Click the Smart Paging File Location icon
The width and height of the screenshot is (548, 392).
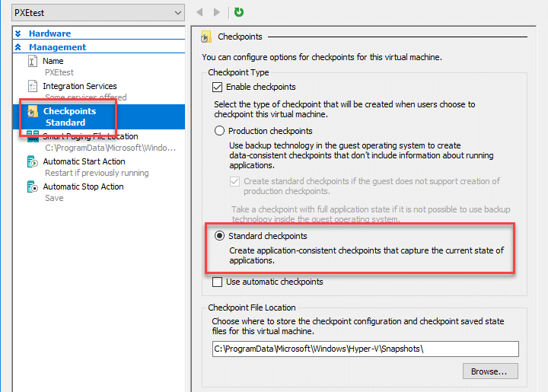click(33, 136)
